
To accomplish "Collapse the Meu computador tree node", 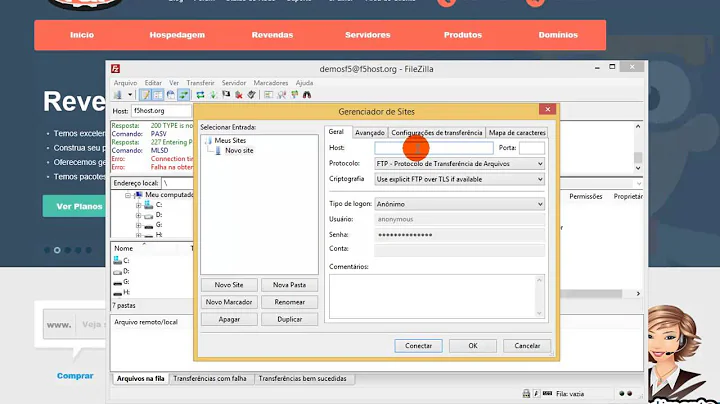I will [128, 195].
